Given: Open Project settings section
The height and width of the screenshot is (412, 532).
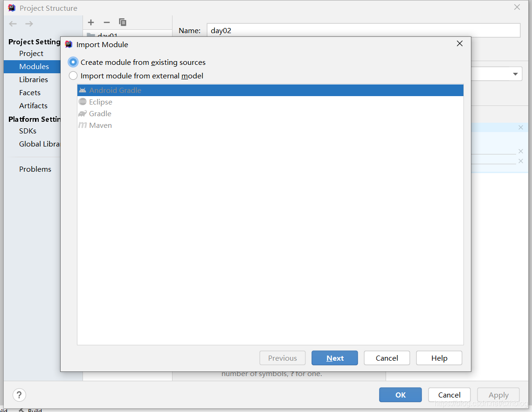Looking at the screenshot, I should pyautogui.click(x=31, y=53).
